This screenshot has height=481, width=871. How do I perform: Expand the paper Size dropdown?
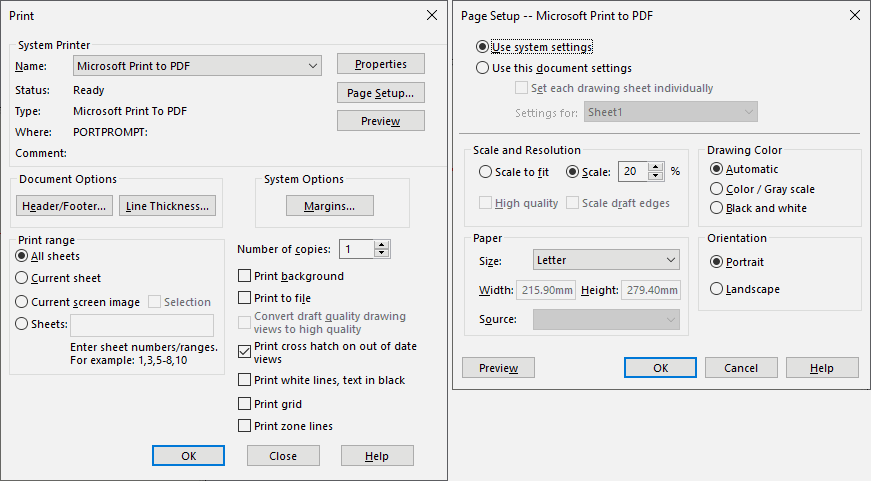(606, 260)
